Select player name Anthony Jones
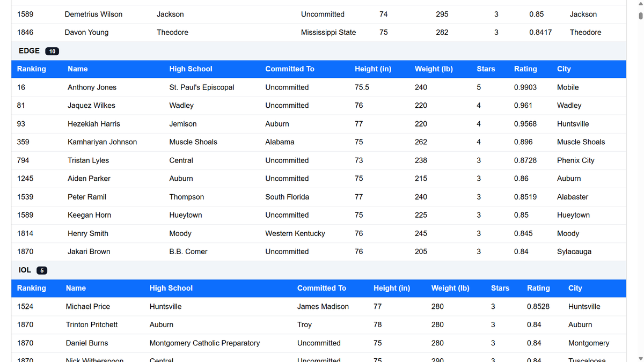 [92, 87]
